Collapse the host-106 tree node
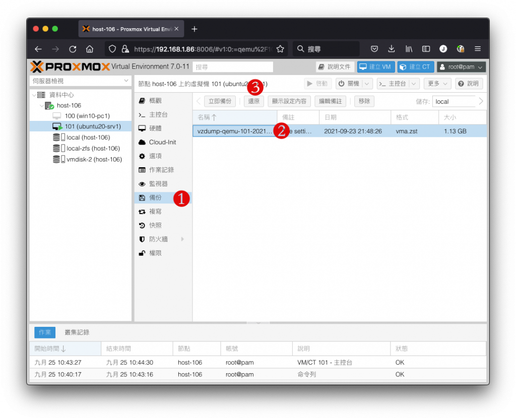This screenshot has width=516, height=420. 41,106
